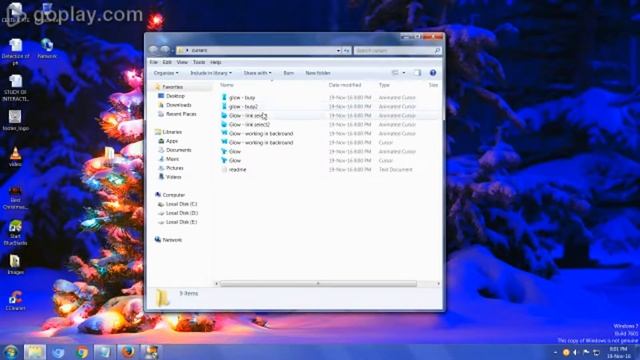640x360 pixels.
Task: Open the Network desktop icon
Action: coord(47,48)
